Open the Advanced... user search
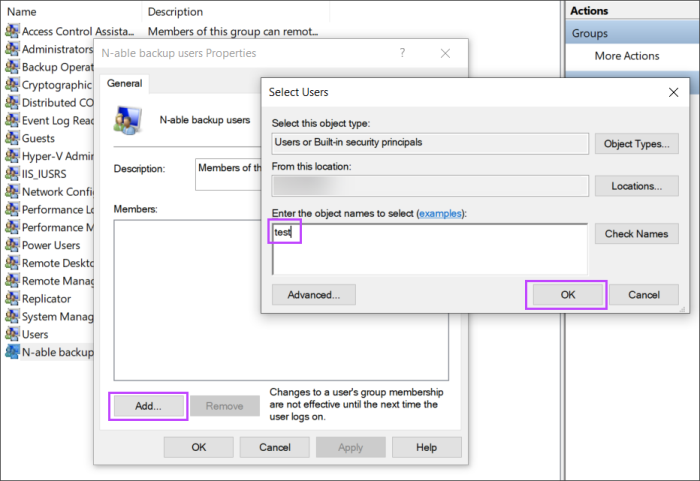700x481 pixels. click(313, 295)
